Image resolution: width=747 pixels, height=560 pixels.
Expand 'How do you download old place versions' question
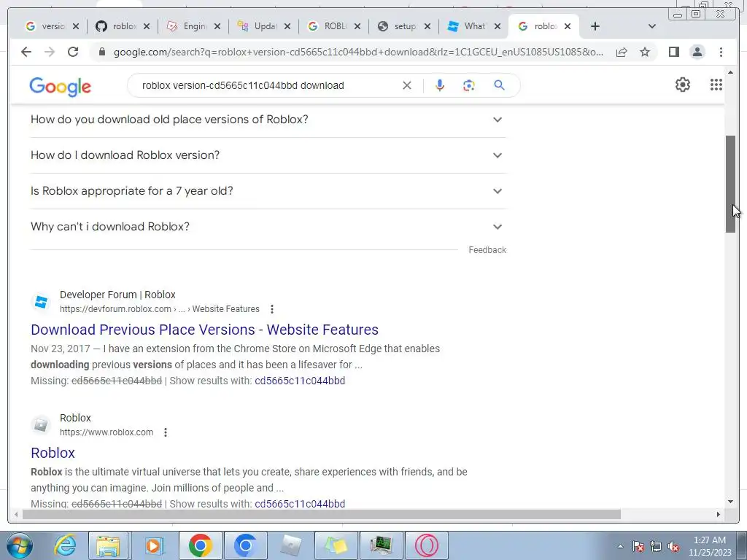tap(268, 120)
